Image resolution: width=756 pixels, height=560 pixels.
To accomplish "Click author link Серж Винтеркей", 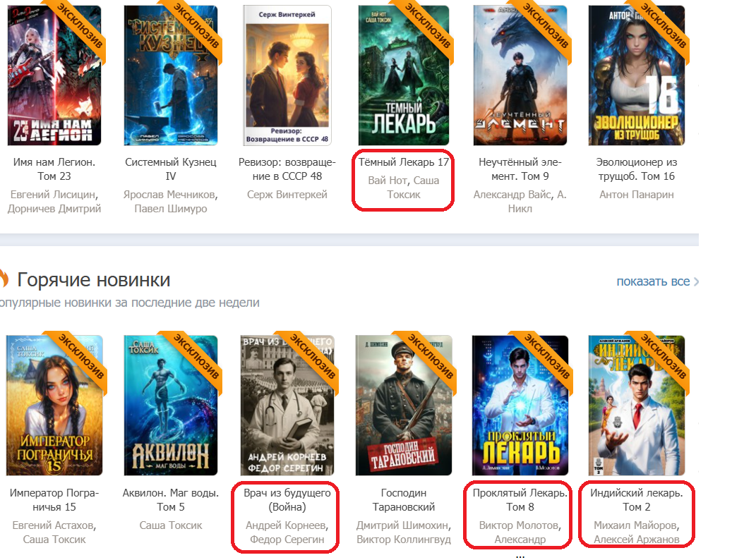I will [x=287, y=195].
